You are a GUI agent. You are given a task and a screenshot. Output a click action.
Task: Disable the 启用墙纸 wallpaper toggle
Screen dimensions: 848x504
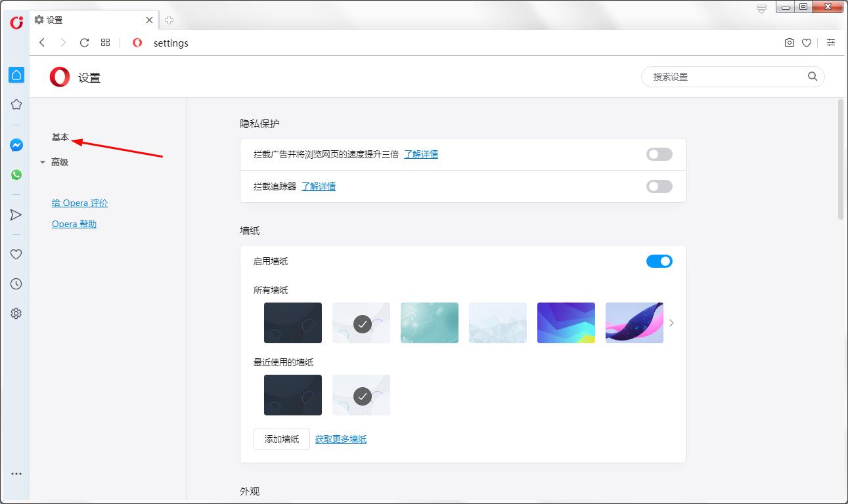tap(659, 261)
